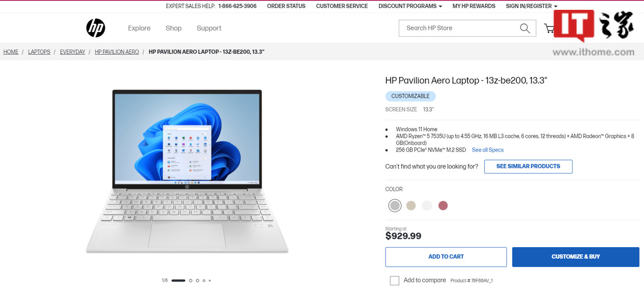This screenshot has height=291, width=644.
Task: Open the shopping cart icon
Action: [549, 29]
